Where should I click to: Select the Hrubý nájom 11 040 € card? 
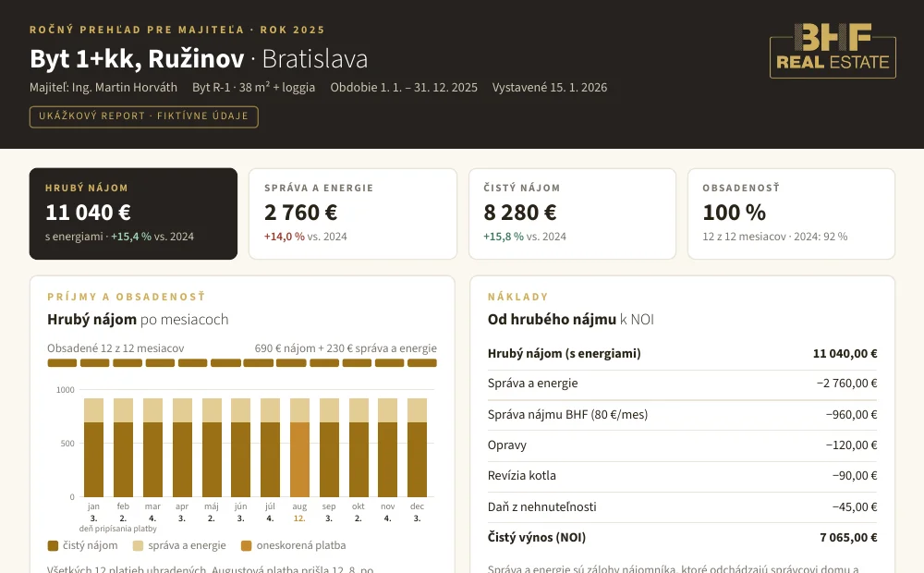[x=133, y=213]
